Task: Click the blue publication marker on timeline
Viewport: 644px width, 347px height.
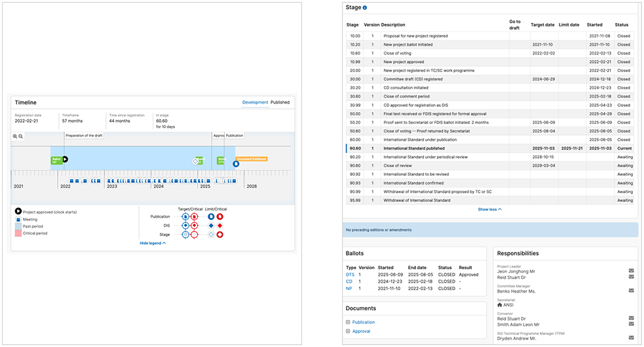Action: (x=236, y=163)
